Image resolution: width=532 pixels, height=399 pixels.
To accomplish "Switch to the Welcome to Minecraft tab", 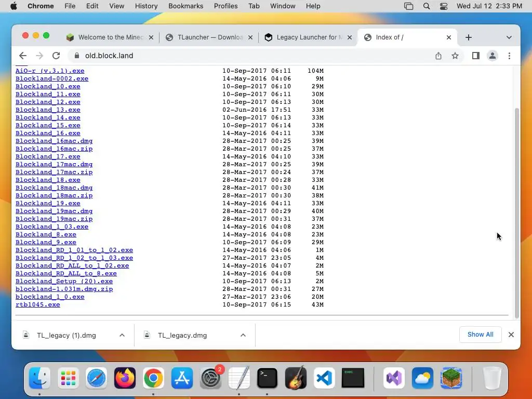I will coord(111,37).
